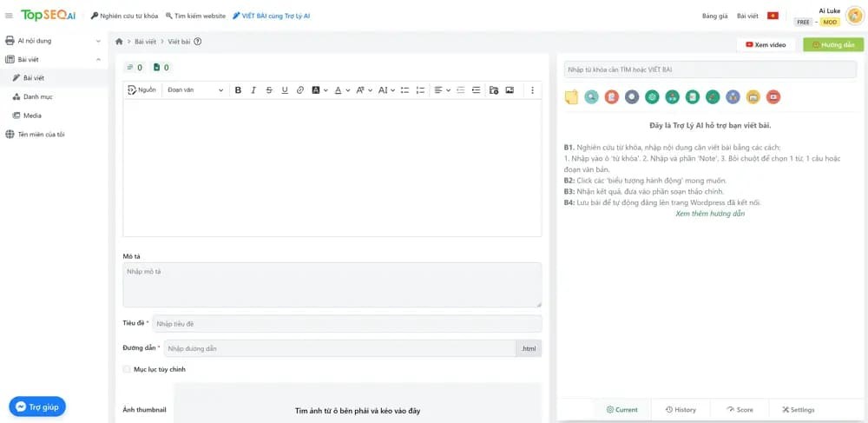
Task: Open the Xem thêm hướng dẫn link
Action: pos(710,213)
